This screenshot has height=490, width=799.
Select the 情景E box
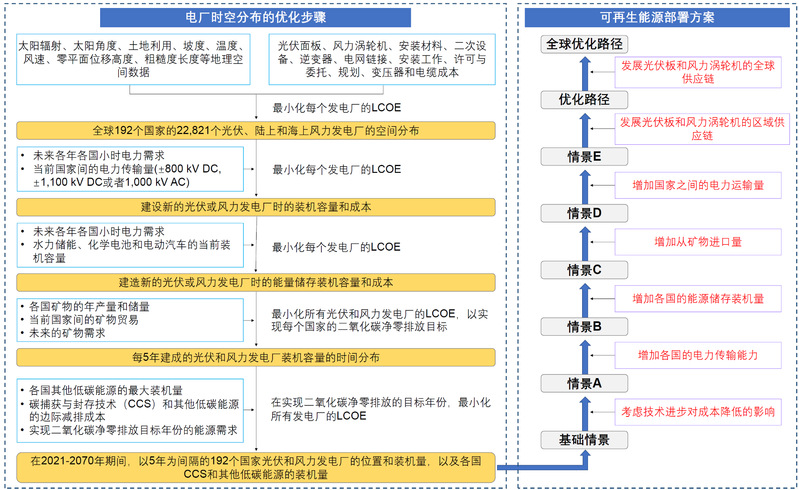click(583, 156)
